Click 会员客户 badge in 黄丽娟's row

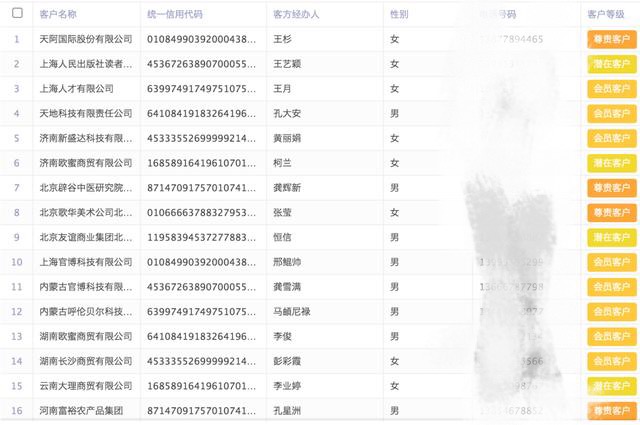611,138
